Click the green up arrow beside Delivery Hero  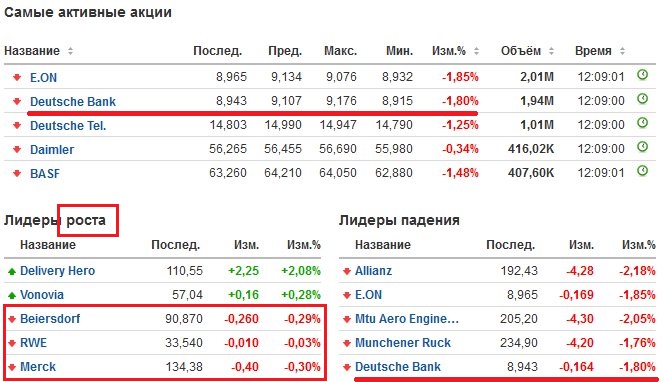click(x=12, y=271)
